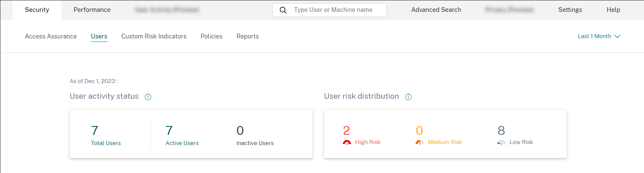Click the magnifying glass search icon
644x173 pixels.
(x=283, y=10)
